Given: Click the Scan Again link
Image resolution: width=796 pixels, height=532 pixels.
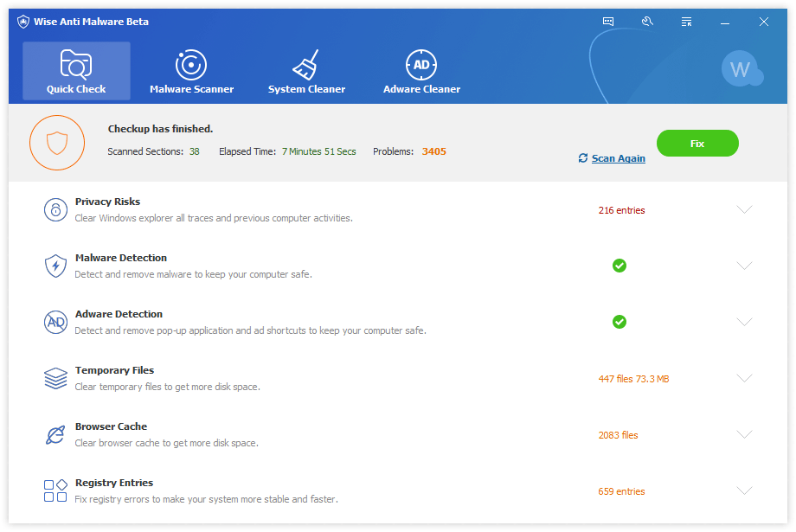Looking at the screenshot, I should (x=618, y=158).
